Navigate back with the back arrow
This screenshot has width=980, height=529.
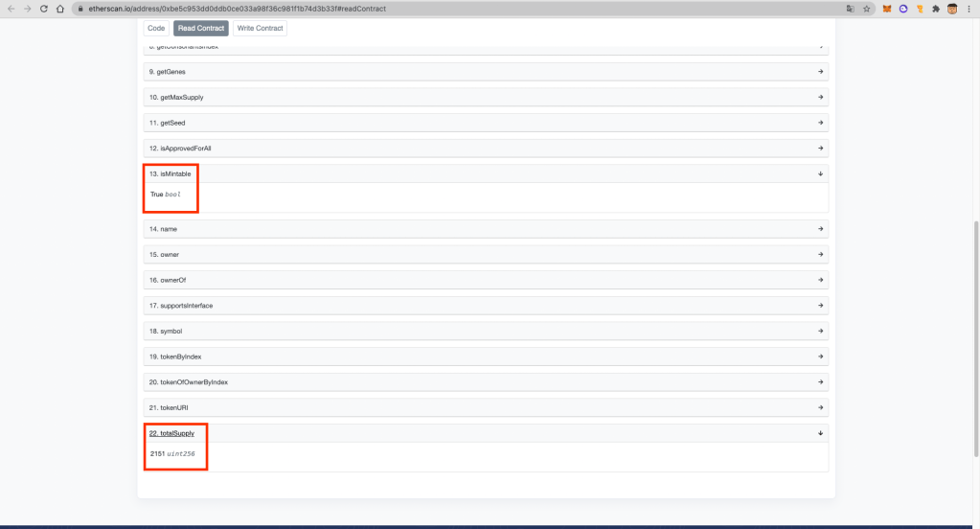click(x=10, y=9)
